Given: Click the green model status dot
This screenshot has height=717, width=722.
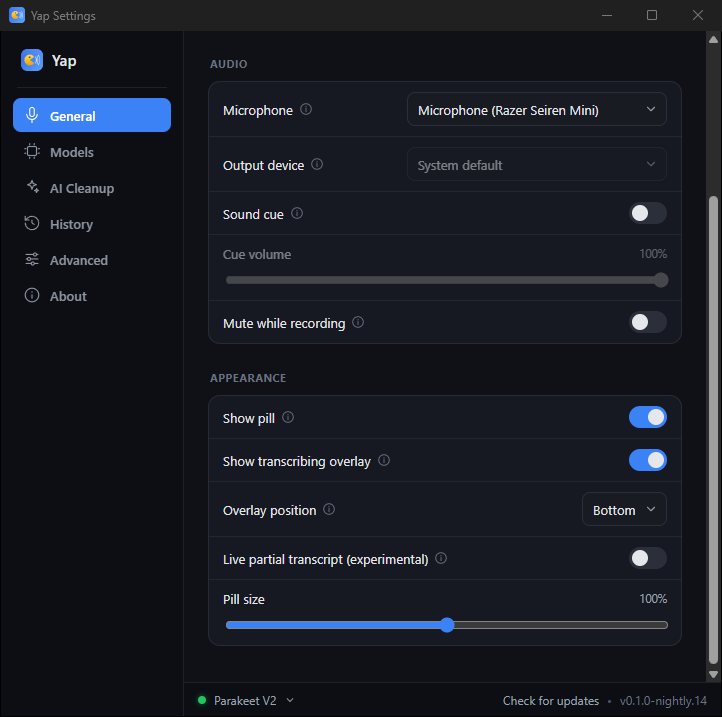Looking at the screenshot, I should click(202, 700).
